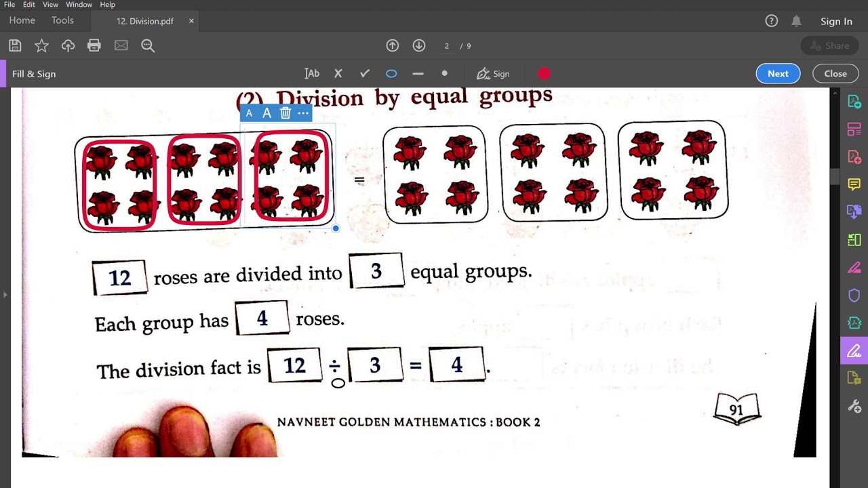This screenshot has width=868, height=488.
Task: Open the Help menu
Action: [x=107, y=5]
